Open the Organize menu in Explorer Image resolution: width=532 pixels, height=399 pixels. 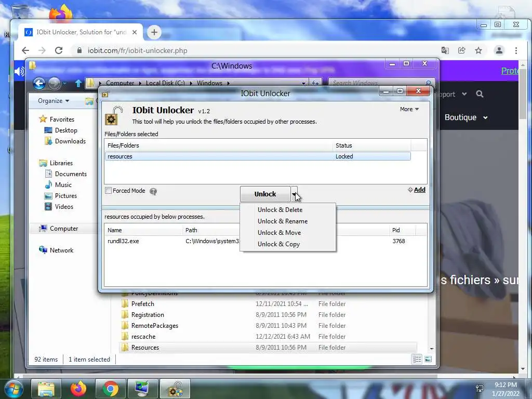pyautogui.click(x=54, y=101)
